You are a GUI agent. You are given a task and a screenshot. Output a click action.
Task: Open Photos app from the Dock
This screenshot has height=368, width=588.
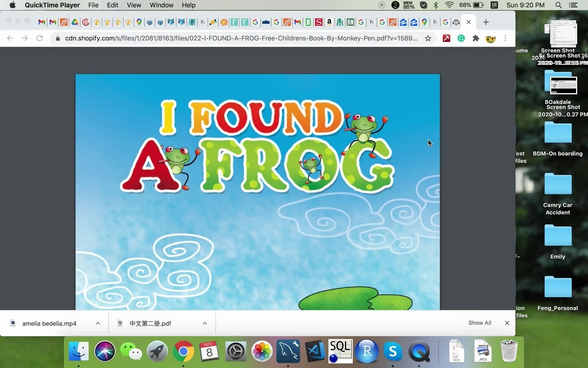click(x=262, y=351)
